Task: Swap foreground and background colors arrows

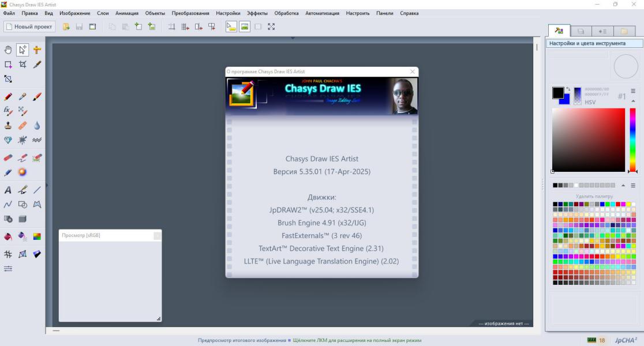Action: tap(568, 89)
